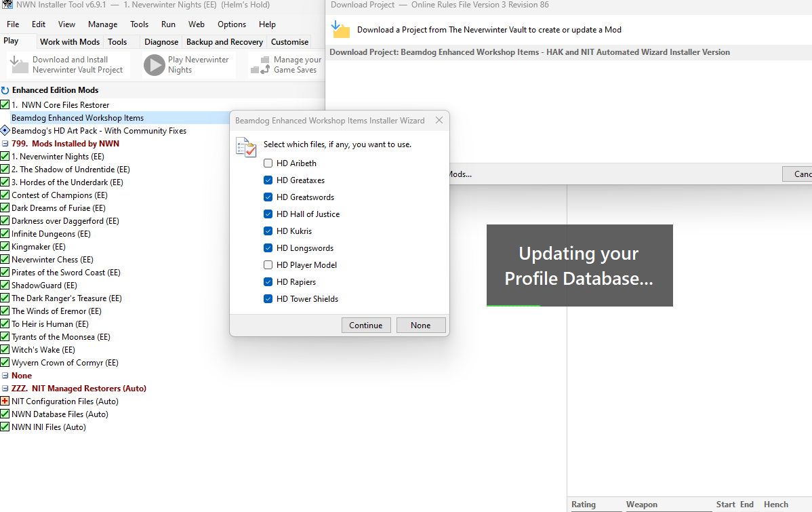Click the checklist icon in the Installer Wizard dialog
The image size is (812, 512).
[246, 146]
